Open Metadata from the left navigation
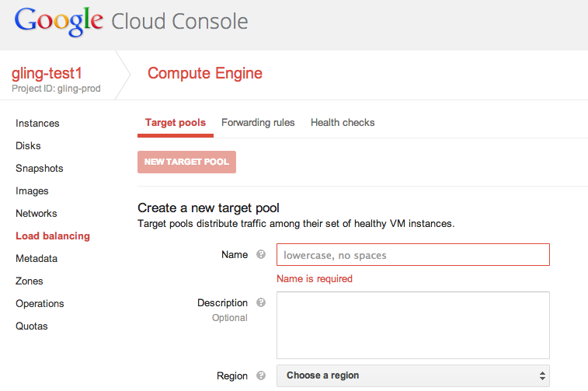Image resolution: width=588 pixels, height=391 pixels. click(37, 259)
